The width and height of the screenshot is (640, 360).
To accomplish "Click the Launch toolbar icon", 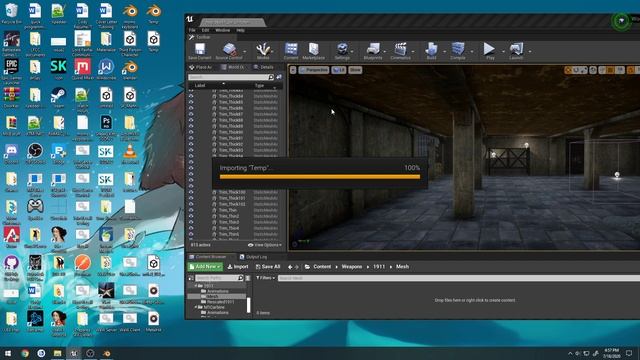I will [x=516, y=49].
